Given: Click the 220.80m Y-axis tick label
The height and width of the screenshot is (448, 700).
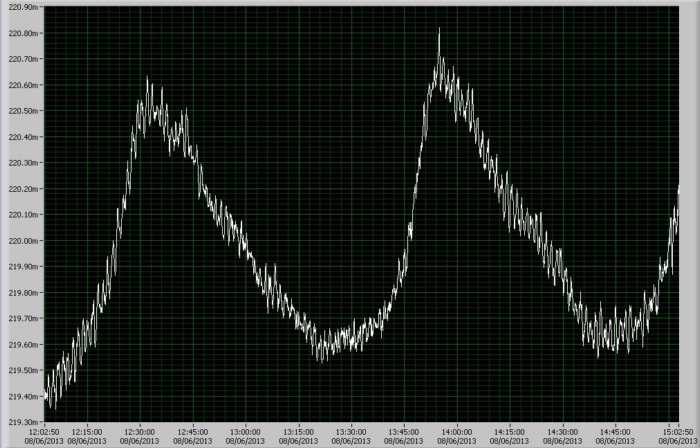Looking at the screenshot, I should click(22, 33).
